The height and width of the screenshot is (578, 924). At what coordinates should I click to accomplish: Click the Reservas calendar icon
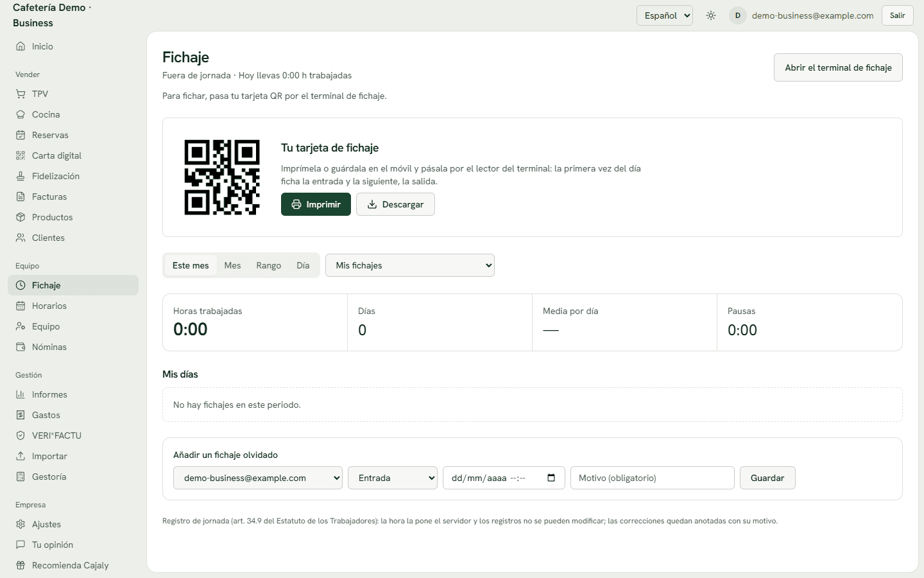click(x=21, y=135)
